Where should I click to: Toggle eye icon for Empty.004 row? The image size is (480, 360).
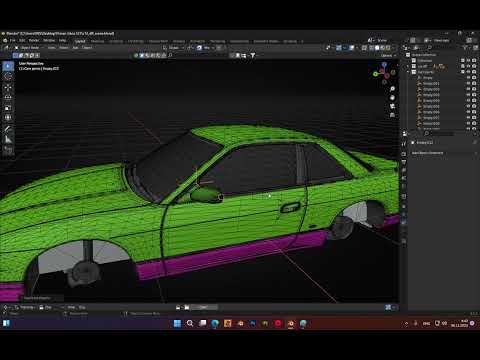pyautogui.click(x=468, y=100)
